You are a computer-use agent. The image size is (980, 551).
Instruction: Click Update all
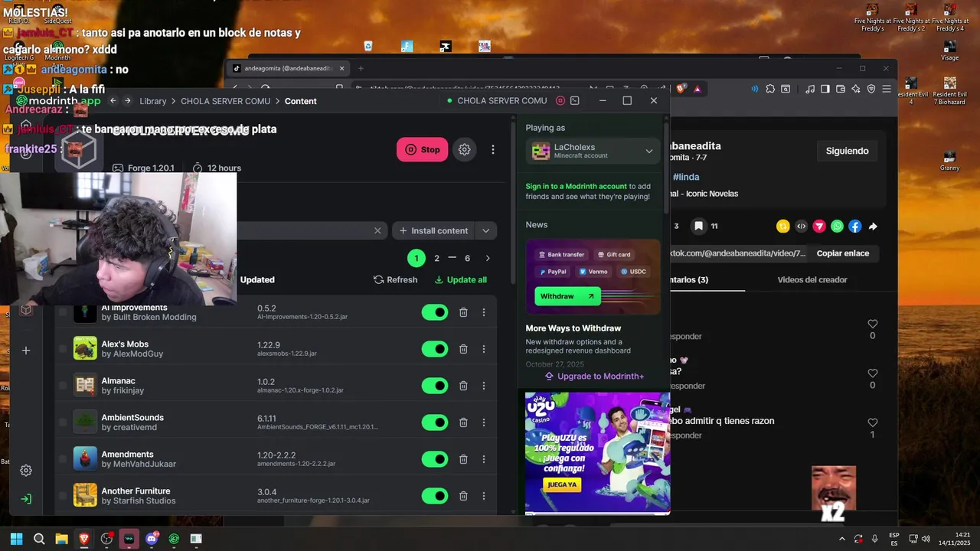tap(460, 279)
